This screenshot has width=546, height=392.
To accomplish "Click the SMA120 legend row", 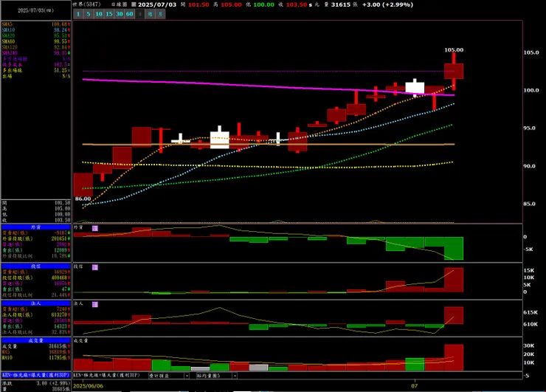I will click(x=36, y=47).
